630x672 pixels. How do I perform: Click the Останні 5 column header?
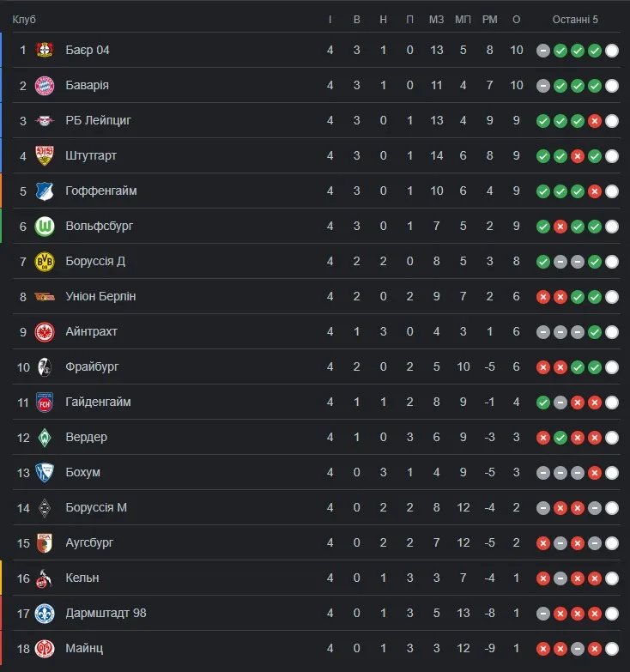tap(575, 19)
